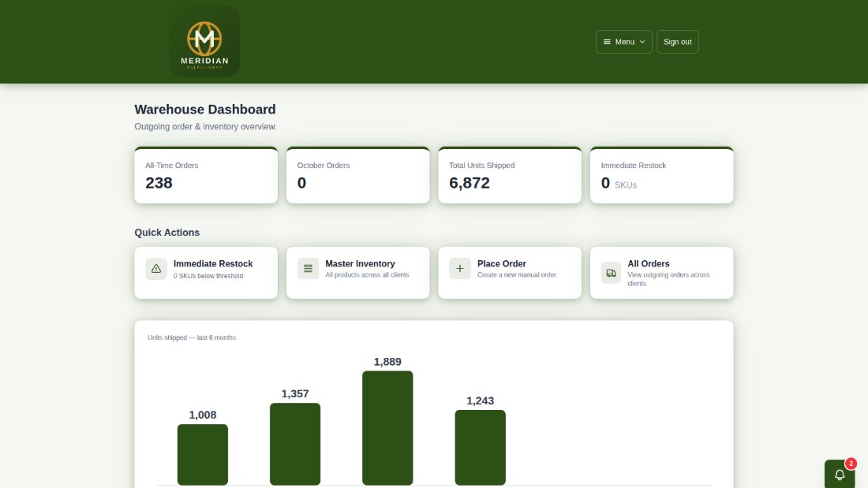Viewport: 868px width, 488px height.
Task: Click 'Units shipped — last 6 months' label
Action: tap(192, 337)
